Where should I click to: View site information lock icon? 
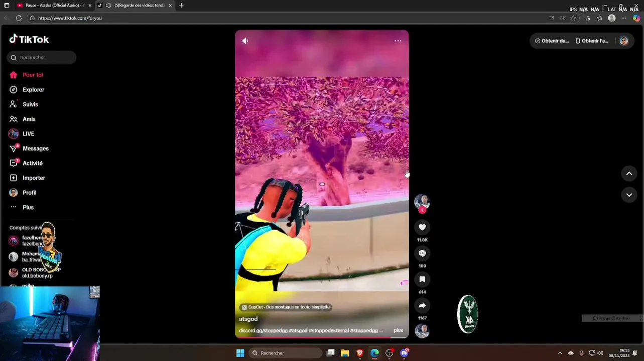click(32, 18)
